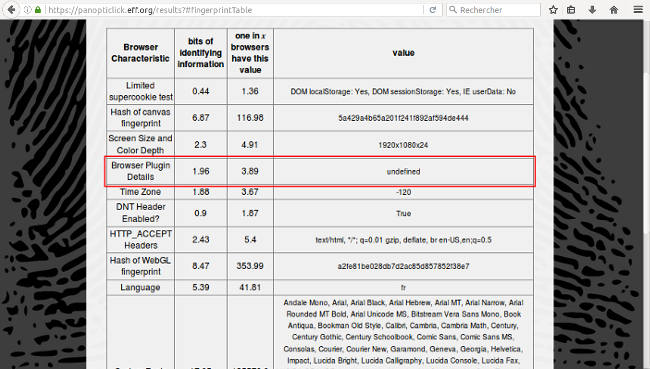Click the search magnifier icon
The height and width of the screenshot is (369, 650).
tap(453, 10)
